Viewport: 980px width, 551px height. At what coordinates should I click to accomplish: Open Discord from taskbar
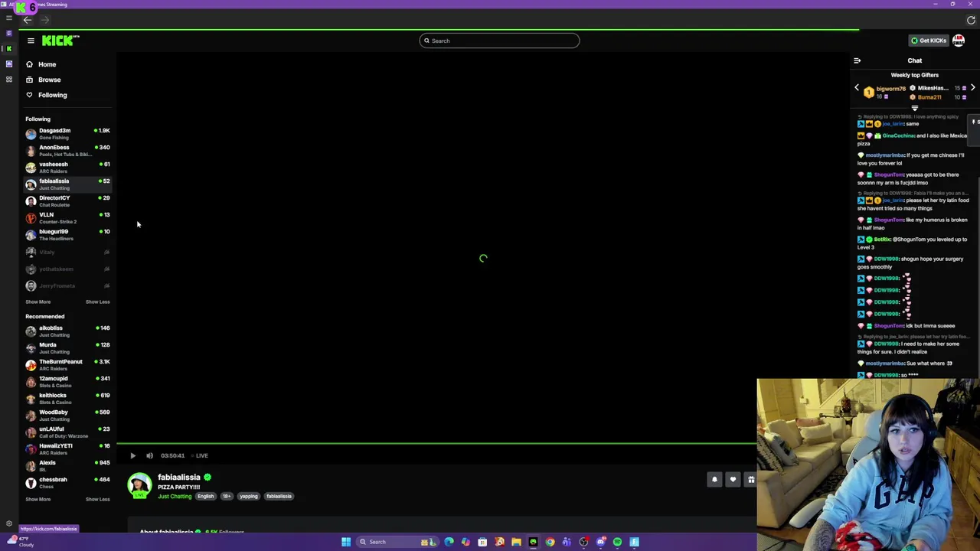(600, 542)
